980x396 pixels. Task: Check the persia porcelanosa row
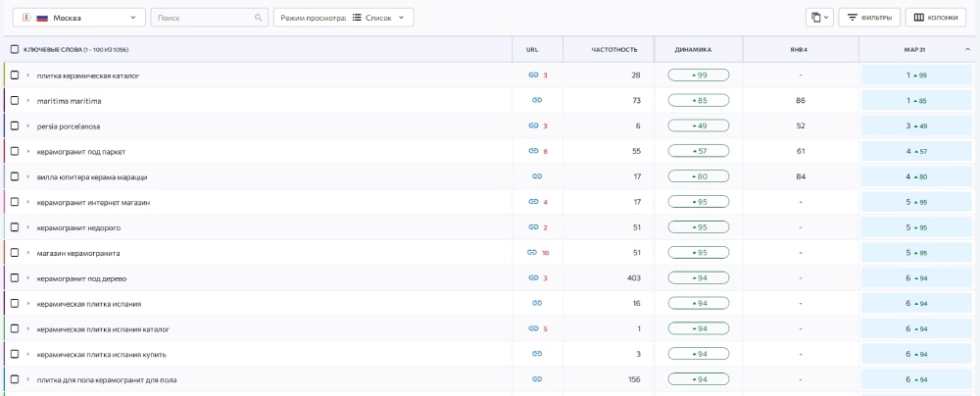coord(15,125)
